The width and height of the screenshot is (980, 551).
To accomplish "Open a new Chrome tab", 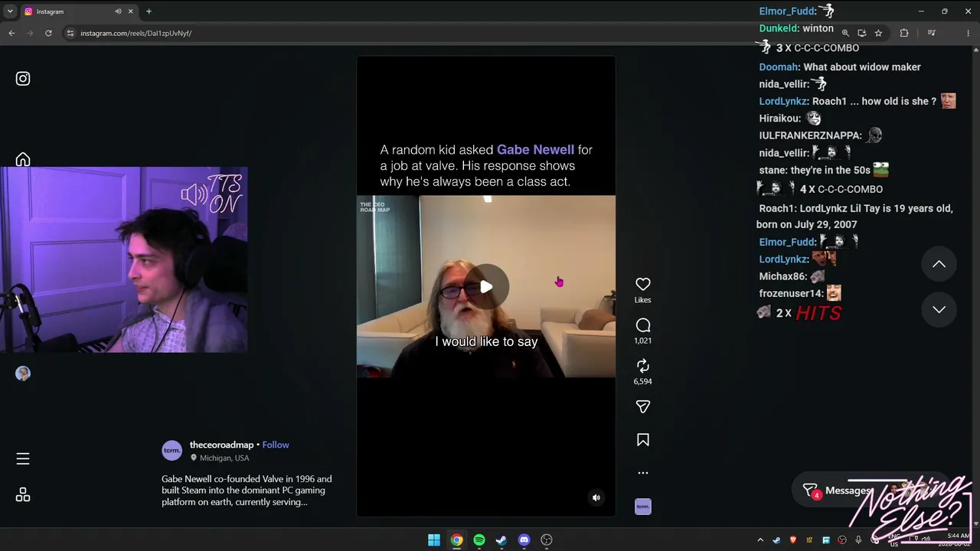I will click(149, 11).
